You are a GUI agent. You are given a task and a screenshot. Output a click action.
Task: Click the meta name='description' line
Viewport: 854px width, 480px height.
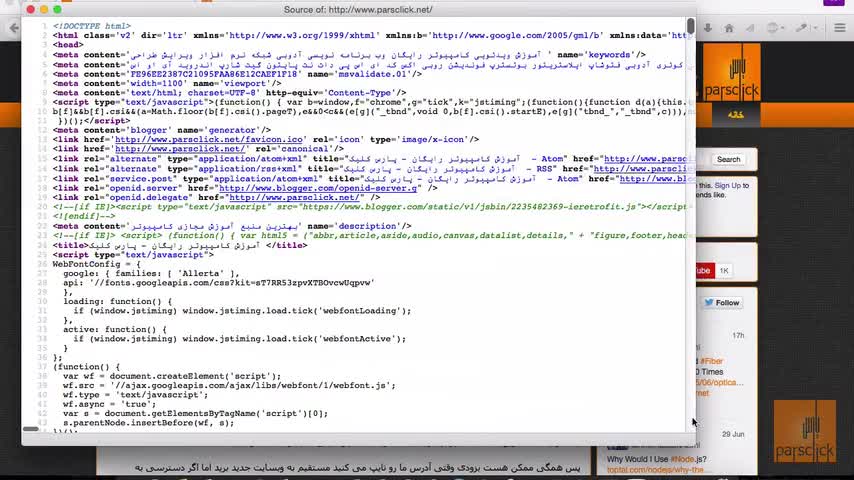coord(232,226)
